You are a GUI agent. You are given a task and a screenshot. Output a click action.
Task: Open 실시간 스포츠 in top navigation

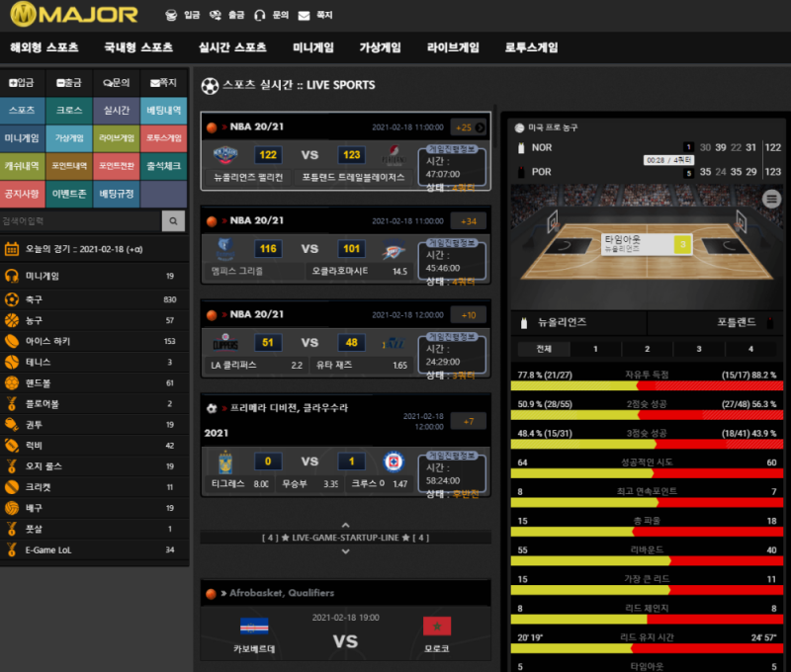232,47
